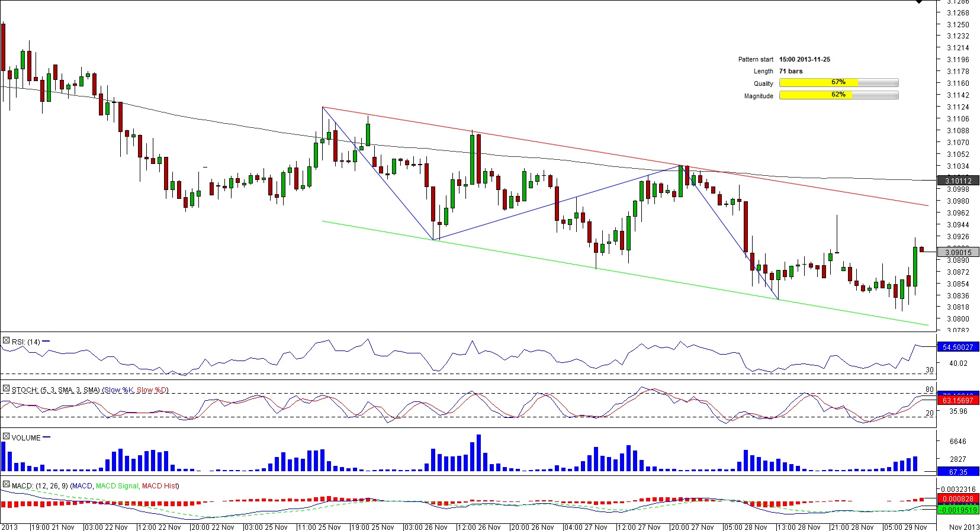Click the 3.09015 current price tag
Screen dimensions: 980x531
pos(958,253)
